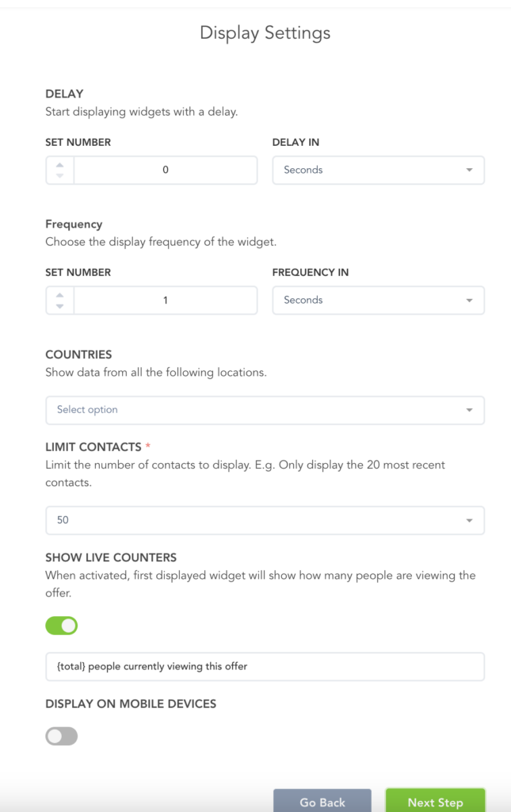Click the Frequency increment up arrow
Viewport: 511px width, 812px height.
coord(60,295)
